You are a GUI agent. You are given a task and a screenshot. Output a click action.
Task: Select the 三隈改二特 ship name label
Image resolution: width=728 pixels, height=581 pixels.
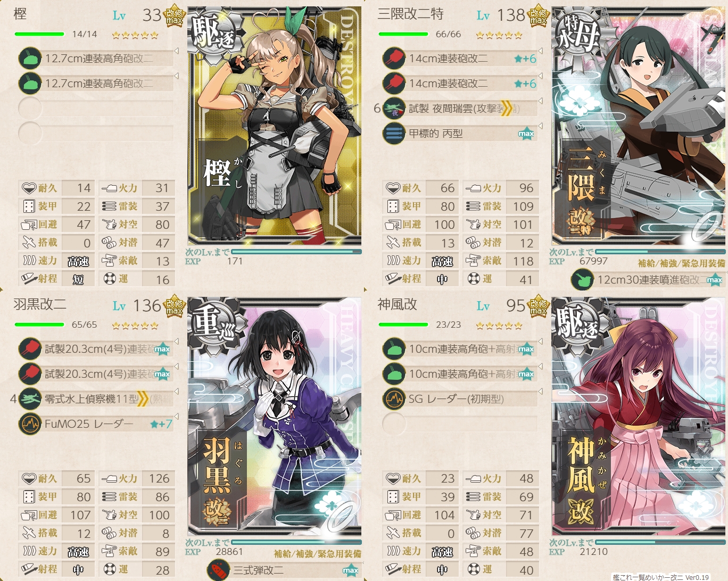(410, 14)
